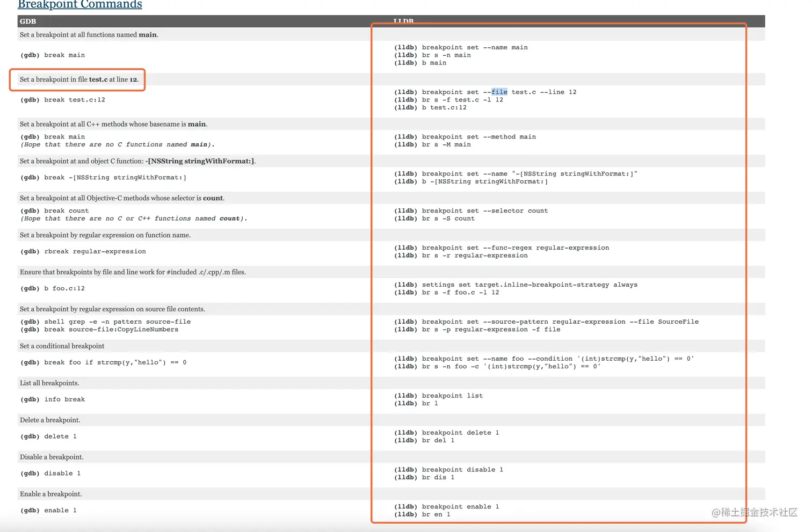Click highlighted 'file' word in lldb command
The width and height of the screenshot is (812, 532).
pos(499,92)
